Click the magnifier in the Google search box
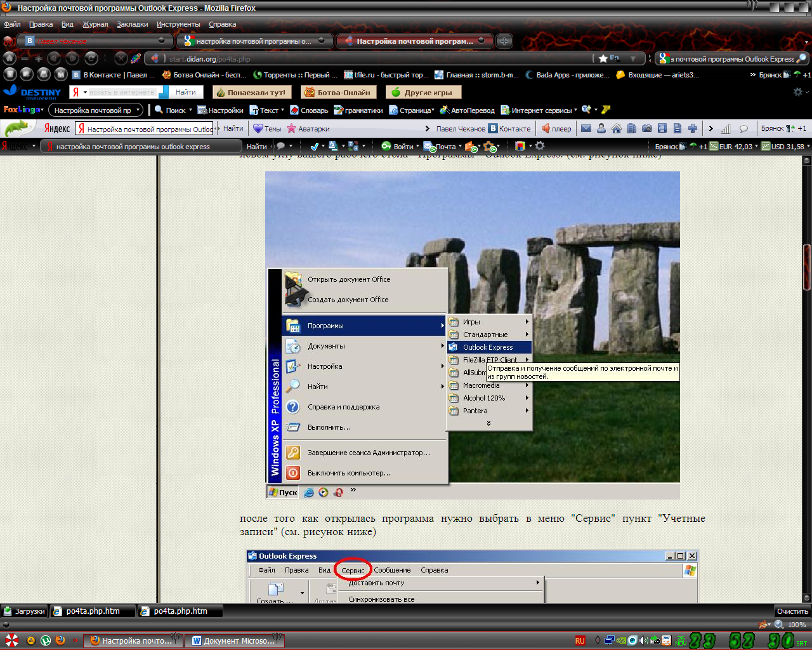Image resolution: width=812 pixels, height=650 pixels. (801, 58)
